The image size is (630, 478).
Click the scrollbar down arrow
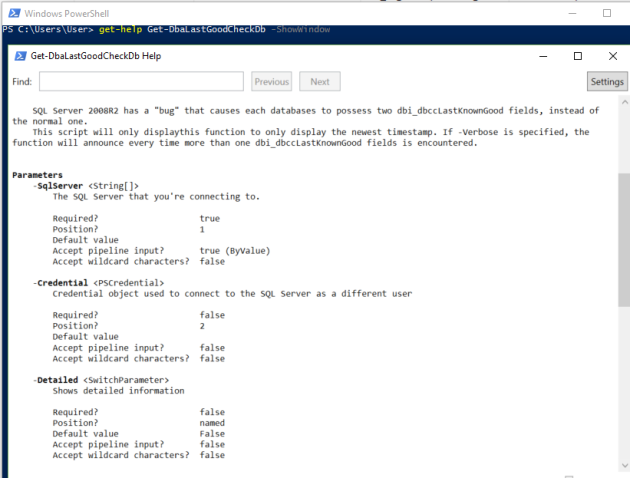[x=624, y=466]
